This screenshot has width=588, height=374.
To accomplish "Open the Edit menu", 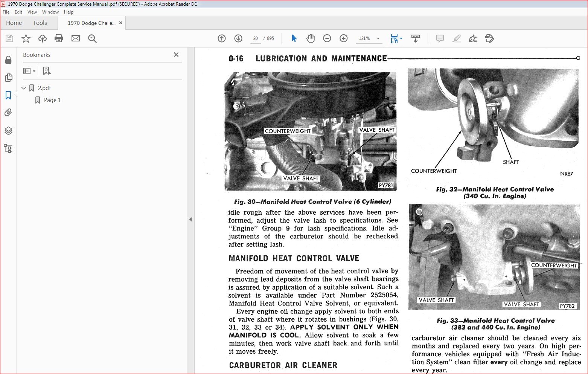I will pyautogui.click(x=18, y=12).
